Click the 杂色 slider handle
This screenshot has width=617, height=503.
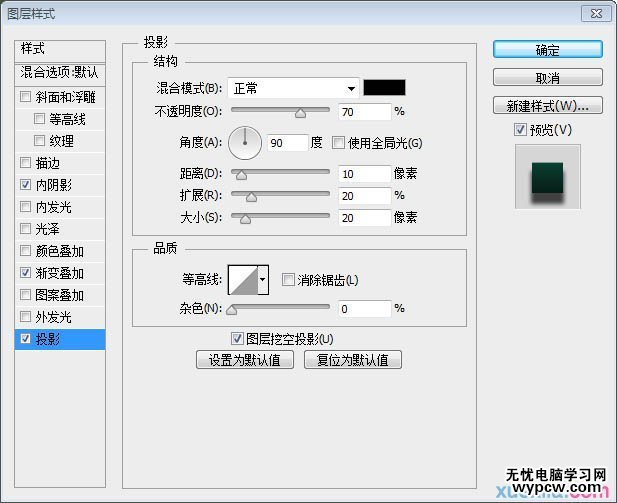(232, 311)
